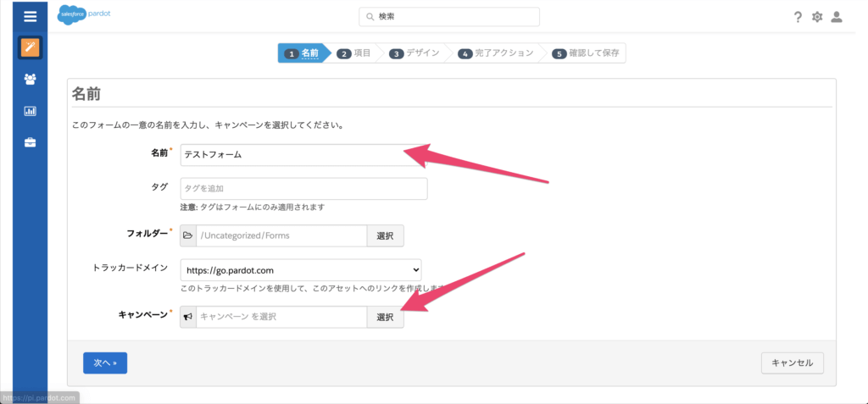Open the Prospects people icon in sidebar
Image resolution: width=868 pixels, height=404 pixels.
coord(30,79)
